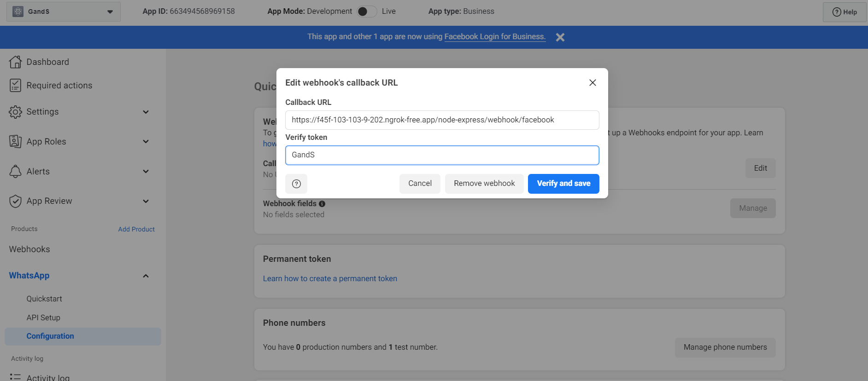Open Learn how to create a permanent token
This screenshot has width=868, height=381.
(330, 278)
